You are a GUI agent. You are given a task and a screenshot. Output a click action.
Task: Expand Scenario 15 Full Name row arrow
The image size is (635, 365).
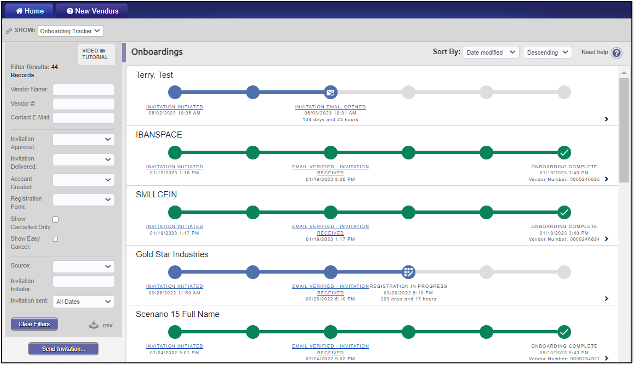[606, 358]
